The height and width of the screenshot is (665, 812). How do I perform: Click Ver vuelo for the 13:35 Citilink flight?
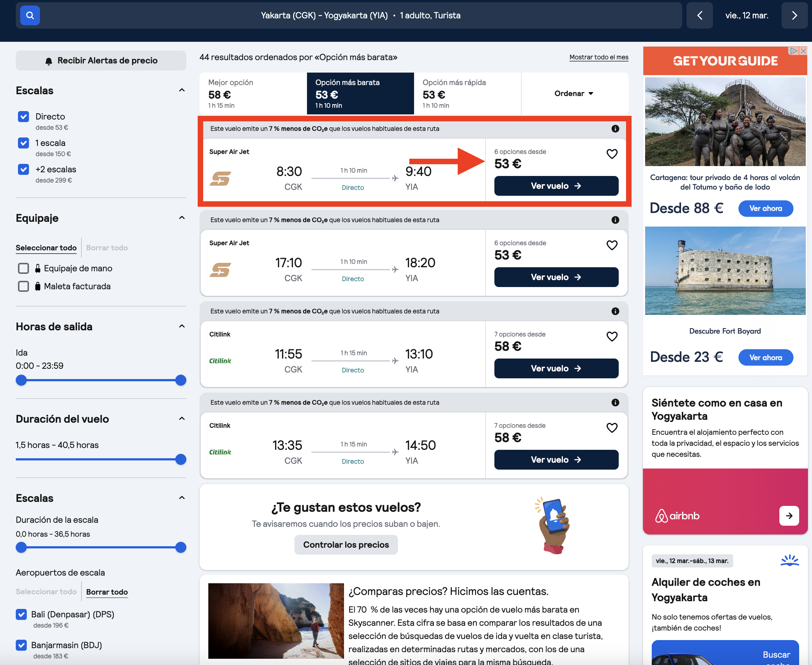(x=556, y=460)
